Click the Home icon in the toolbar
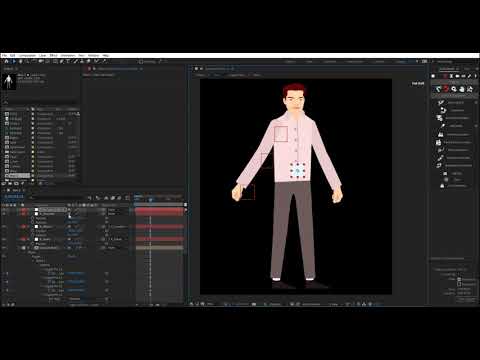This screenshot has height=360, width=480. (6, 61)
